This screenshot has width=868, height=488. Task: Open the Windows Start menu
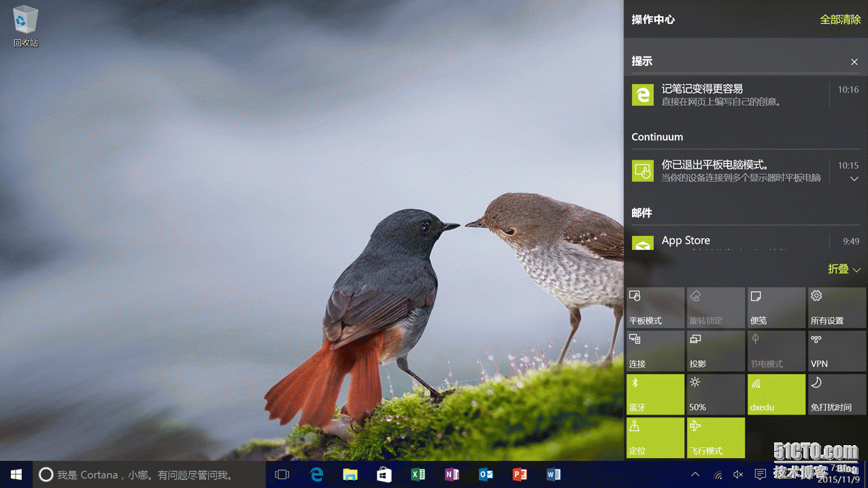16,474
